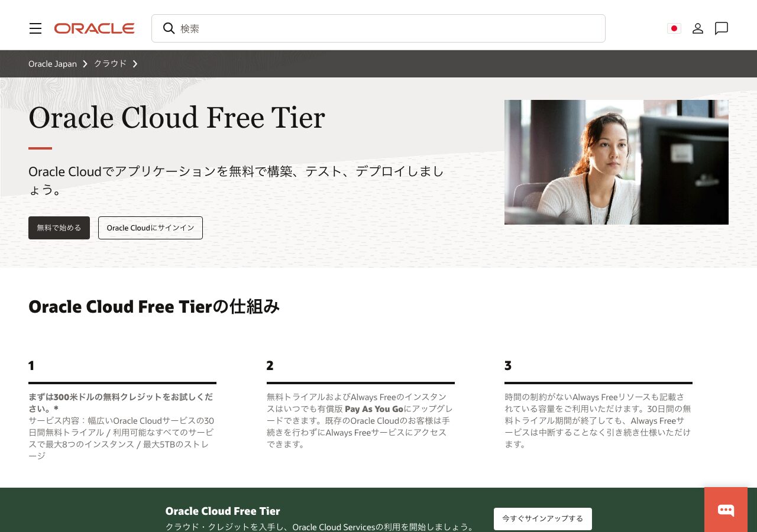
Task: Click step number 1 heading
Action: coord(31,365)
